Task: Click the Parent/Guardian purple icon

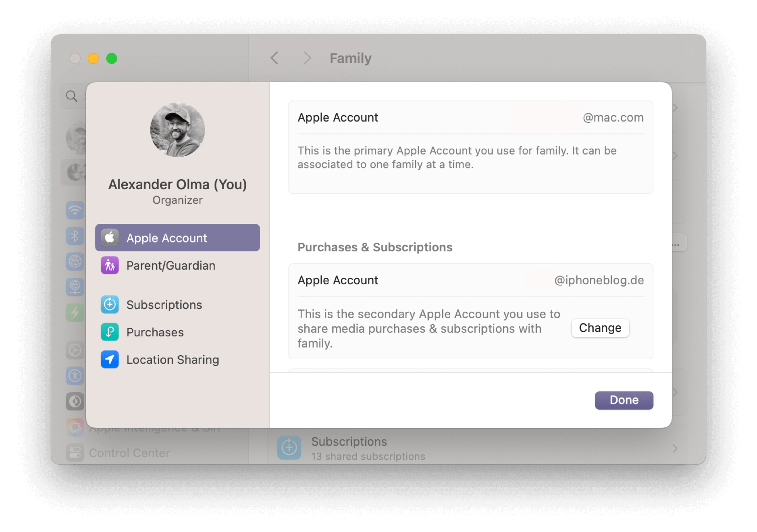Action: point(110,265)
